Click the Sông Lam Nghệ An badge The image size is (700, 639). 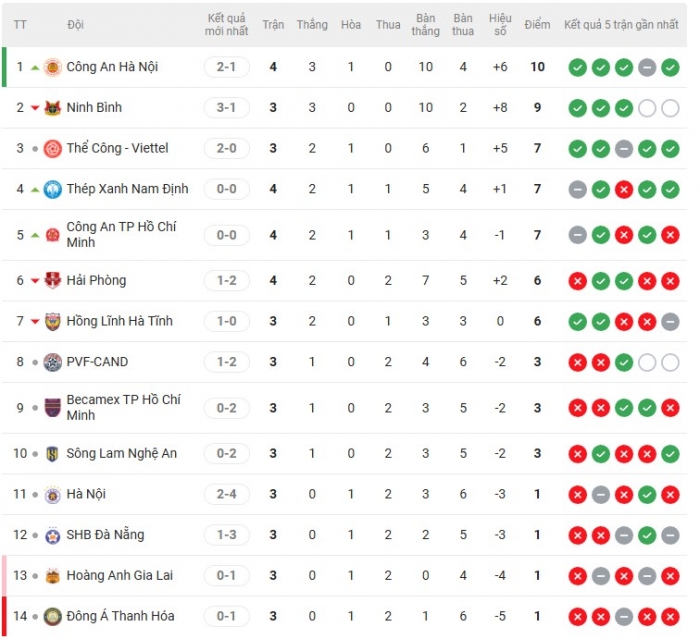pos(53,454)
